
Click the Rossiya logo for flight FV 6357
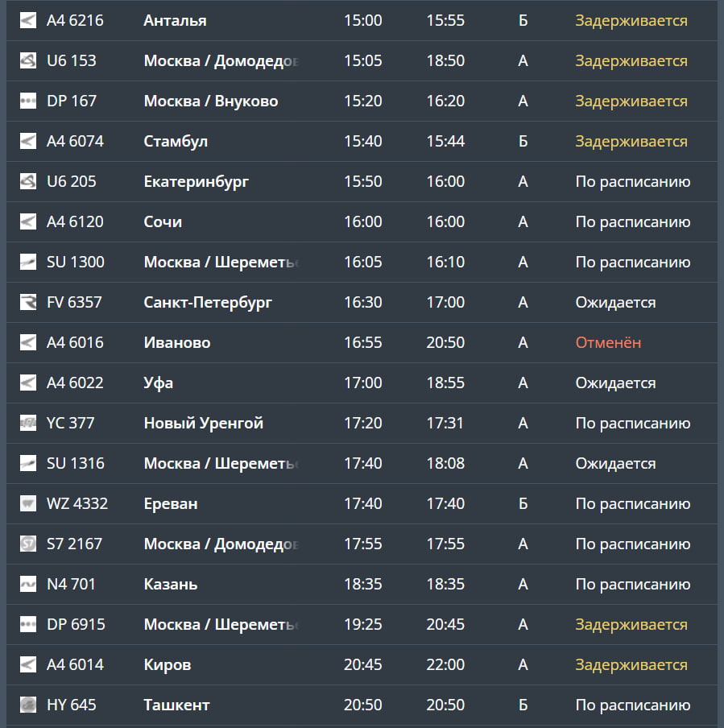click(x=28, y=302)
